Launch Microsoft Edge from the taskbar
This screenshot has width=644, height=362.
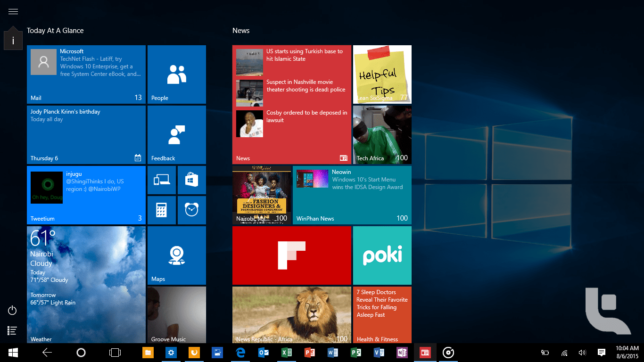[x=240, y=353]
